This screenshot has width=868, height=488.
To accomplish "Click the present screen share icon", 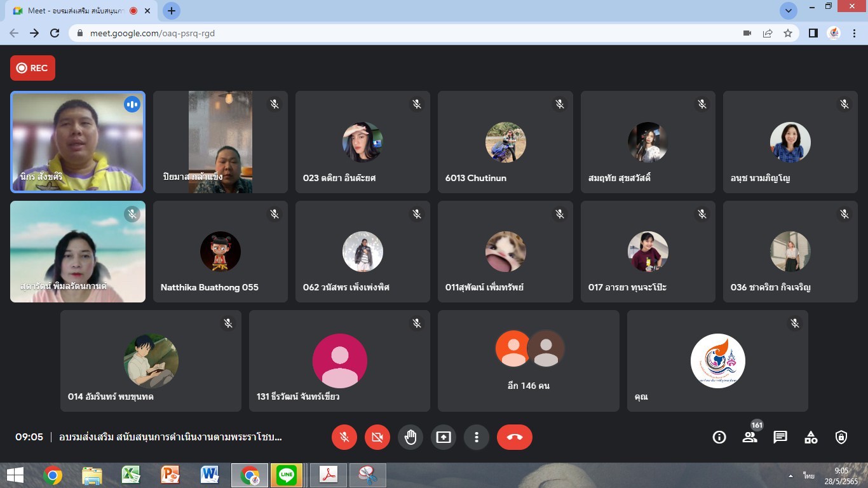I will pyautogui.click(x=444, y=437).
